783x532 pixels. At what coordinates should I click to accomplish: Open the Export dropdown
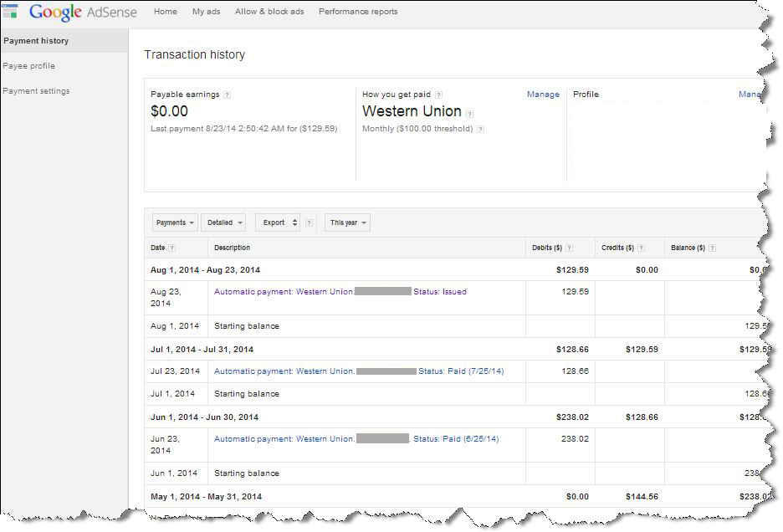click(x=278, y=223)
